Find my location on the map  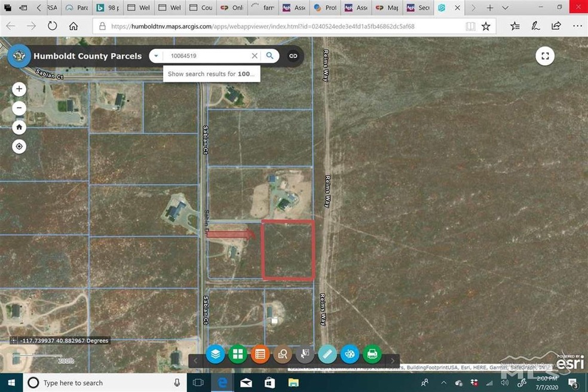(19, 146)
